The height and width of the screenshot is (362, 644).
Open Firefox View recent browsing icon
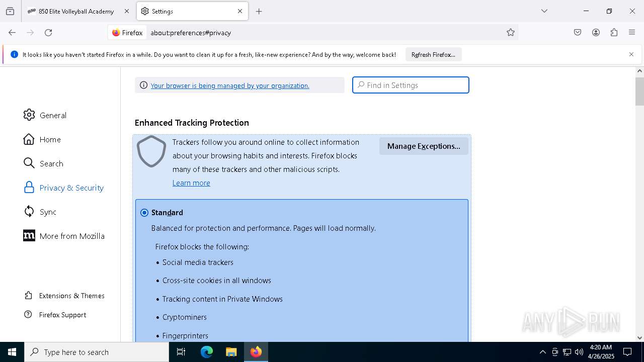tap(10, 11)
